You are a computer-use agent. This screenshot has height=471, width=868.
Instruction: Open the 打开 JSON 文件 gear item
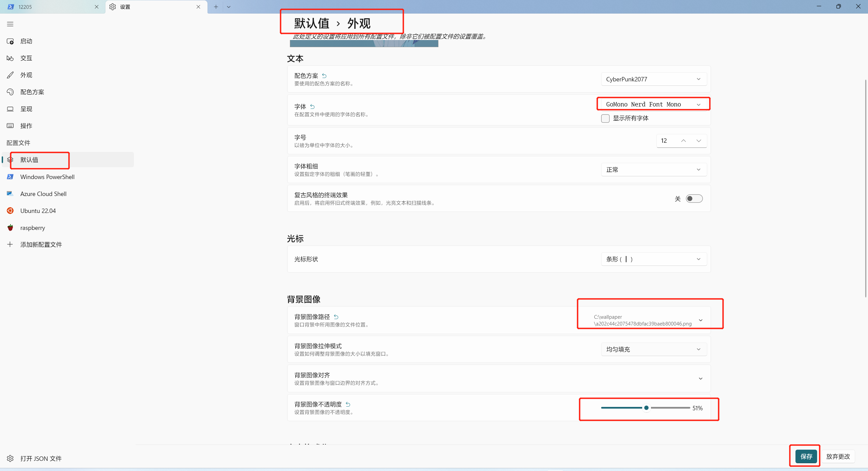pyautogui.click(x=41, y=458)
